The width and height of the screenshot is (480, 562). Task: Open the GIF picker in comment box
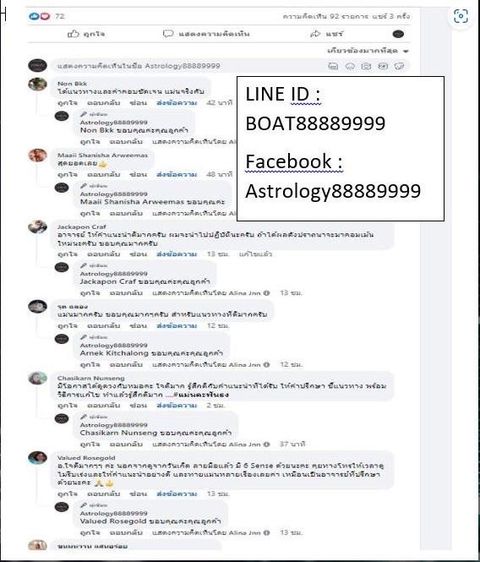click(x=383, y=66)
